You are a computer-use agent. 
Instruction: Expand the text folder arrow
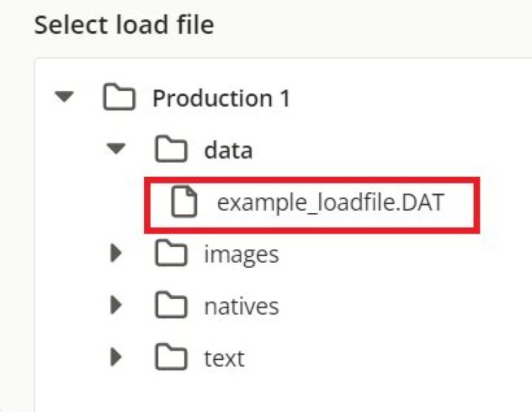[x=116, y=358]
